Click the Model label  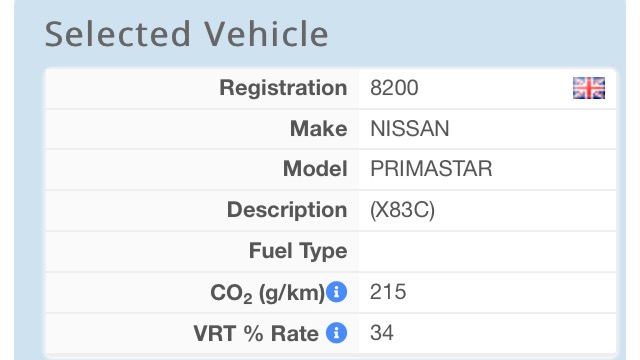point(315,169)
